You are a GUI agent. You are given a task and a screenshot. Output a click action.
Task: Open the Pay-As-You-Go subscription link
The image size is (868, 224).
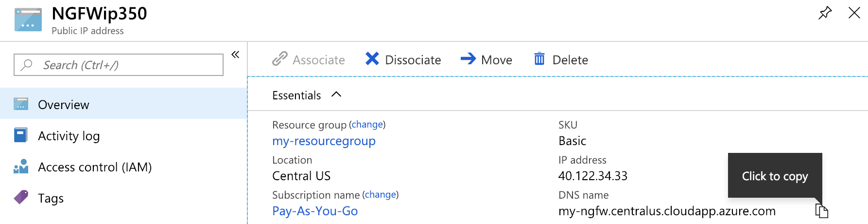click(x=315, y=211)
